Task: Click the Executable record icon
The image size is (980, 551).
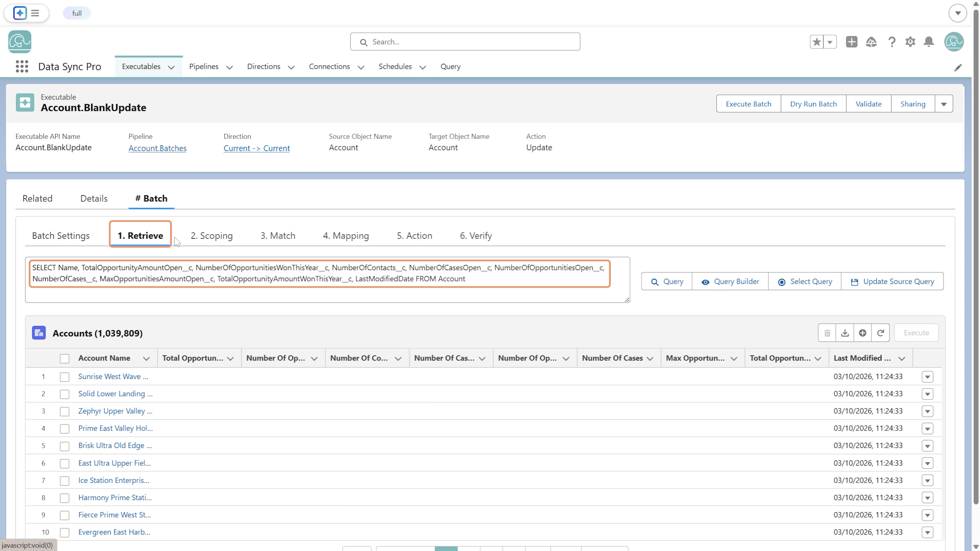Action: click(x=25, y=103)
